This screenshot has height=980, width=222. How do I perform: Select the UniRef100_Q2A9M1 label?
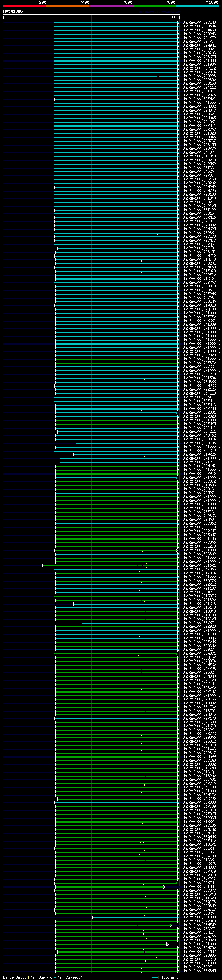pos(199,45)
